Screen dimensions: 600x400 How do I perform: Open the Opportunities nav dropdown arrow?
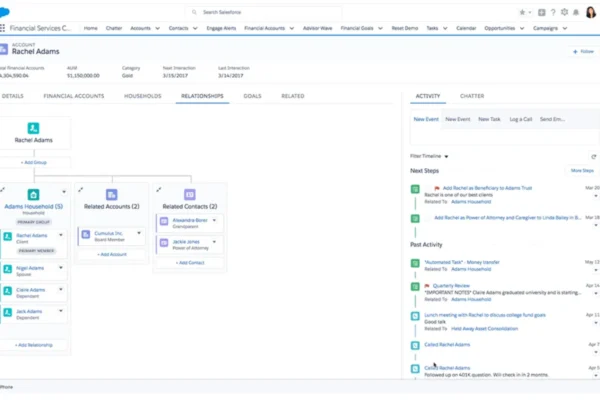(x=522, y=28)
